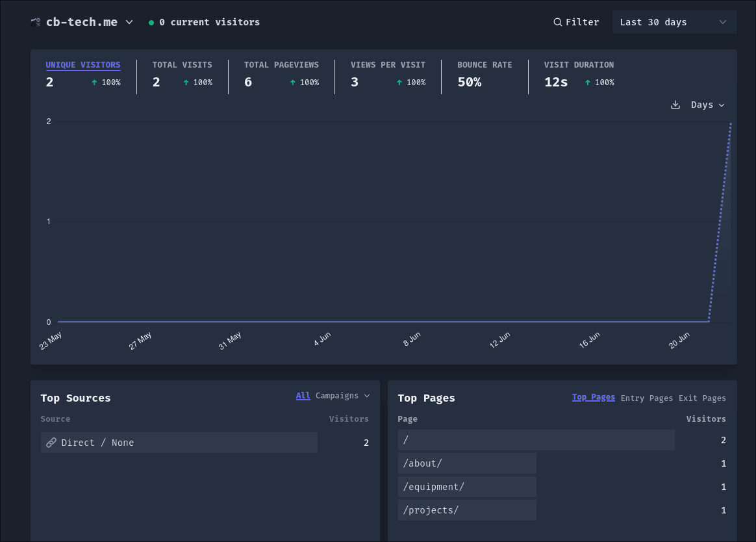Select the Unique Visitors metric

(83, 65)
